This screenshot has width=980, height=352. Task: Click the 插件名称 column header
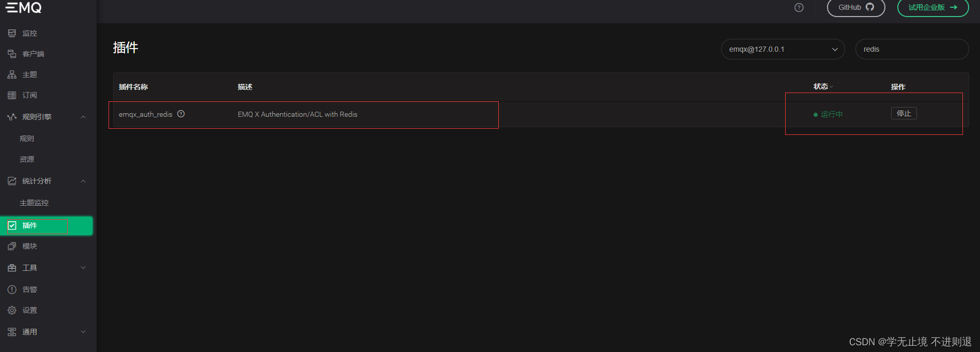click(133, 87)
